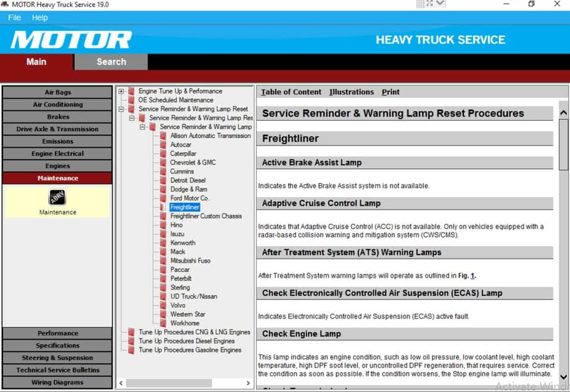Collapse the third-level Service Reminder & Warning Lamp node
The height and width of the screenshot is (392, 570).
click(x=143, y=127)
